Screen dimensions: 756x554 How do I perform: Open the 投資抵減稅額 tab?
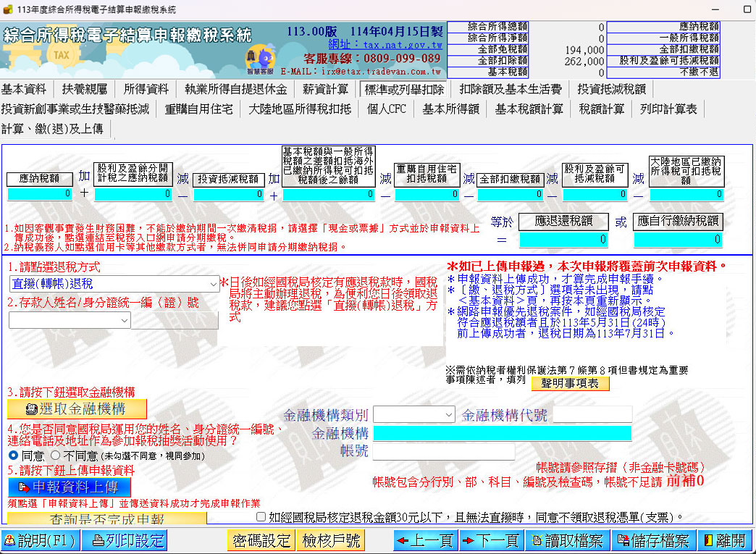click(x=611, y=89)
